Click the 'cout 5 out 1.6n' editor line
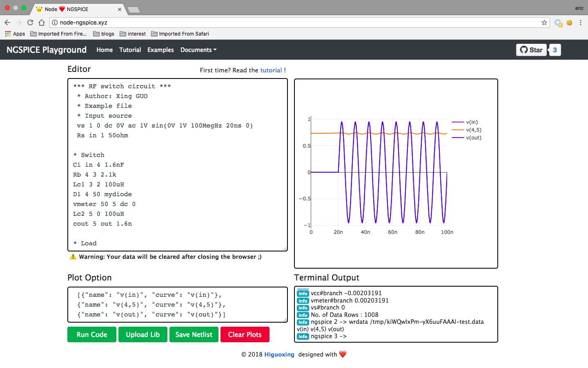Image resolution: width=588 pixels, height=368 pixels. [102, 224]
